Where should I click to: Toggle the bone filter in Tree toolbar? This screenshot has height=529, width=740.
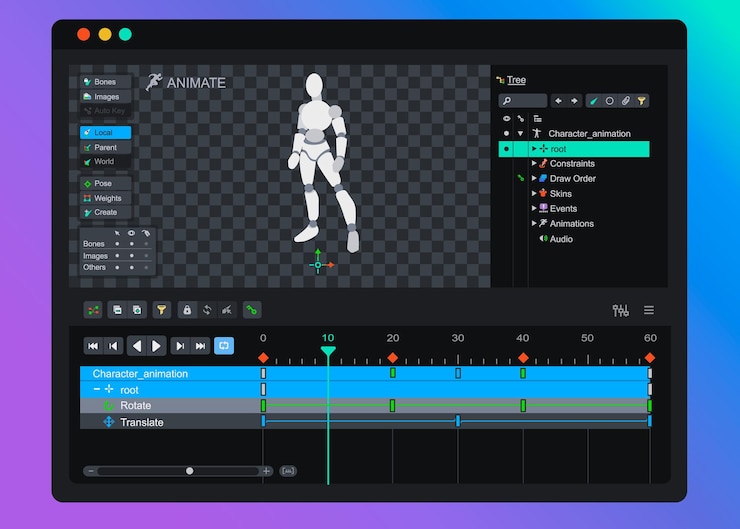pyautogui.click(x=594, y=101)
